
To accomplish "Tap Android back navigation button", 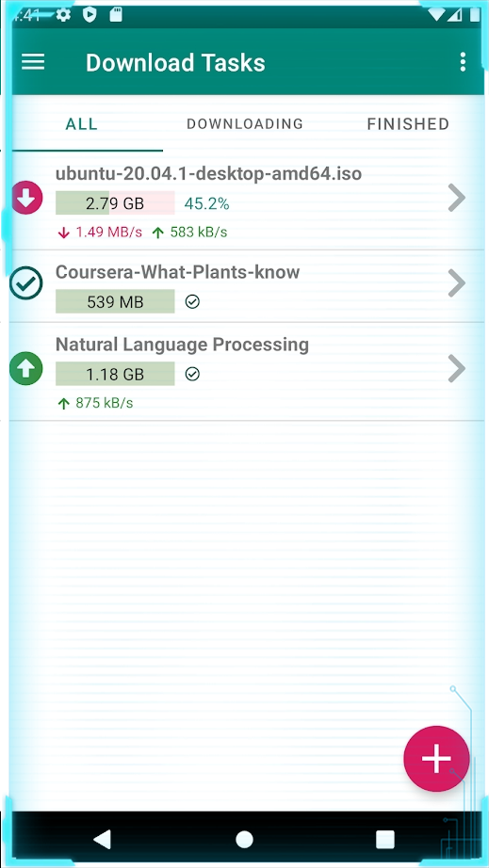I will 103,839.
